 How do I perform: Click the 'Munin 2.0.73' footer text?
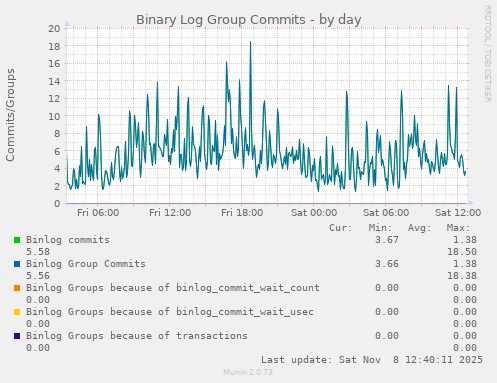click(x=248, y=372)
